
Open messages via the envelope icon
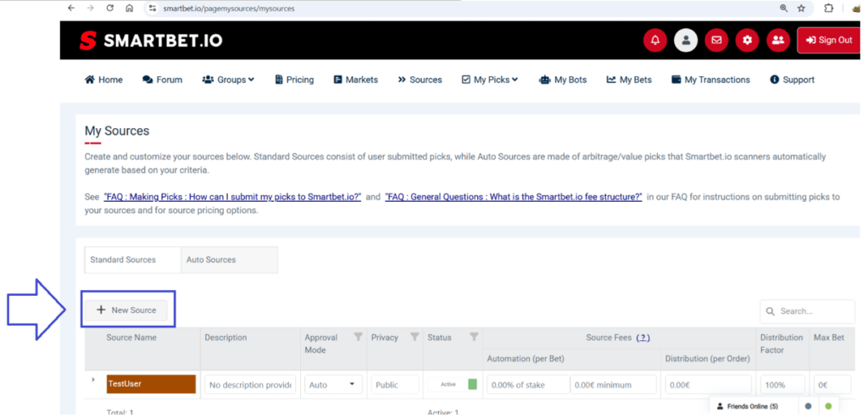(x=716, y=40)
